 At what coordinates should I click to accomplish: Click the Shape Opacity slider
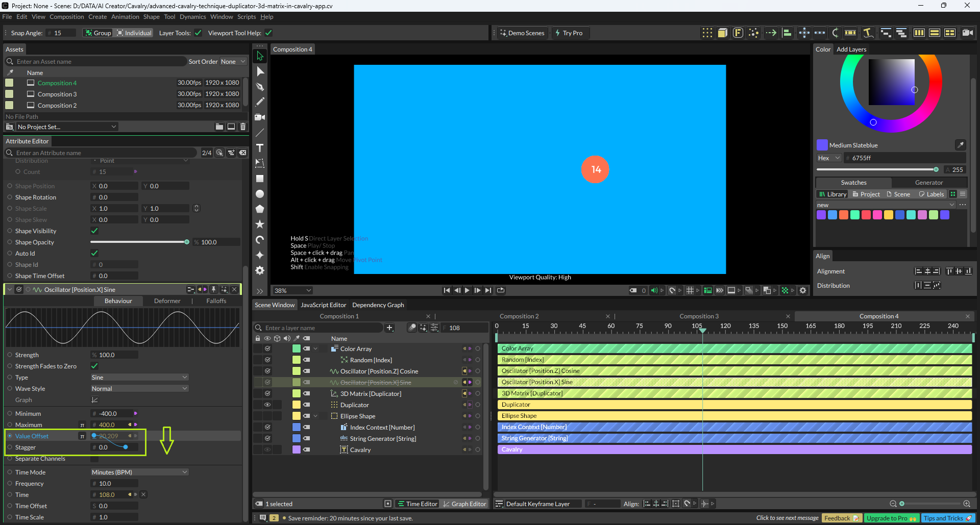click(139, 242)
